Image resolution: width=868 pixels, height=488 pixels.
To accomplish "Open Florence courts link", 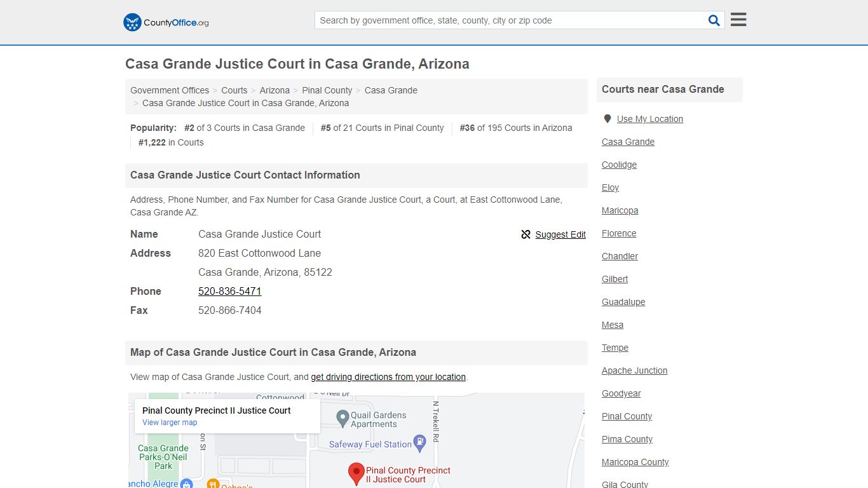I will point(619,233).
